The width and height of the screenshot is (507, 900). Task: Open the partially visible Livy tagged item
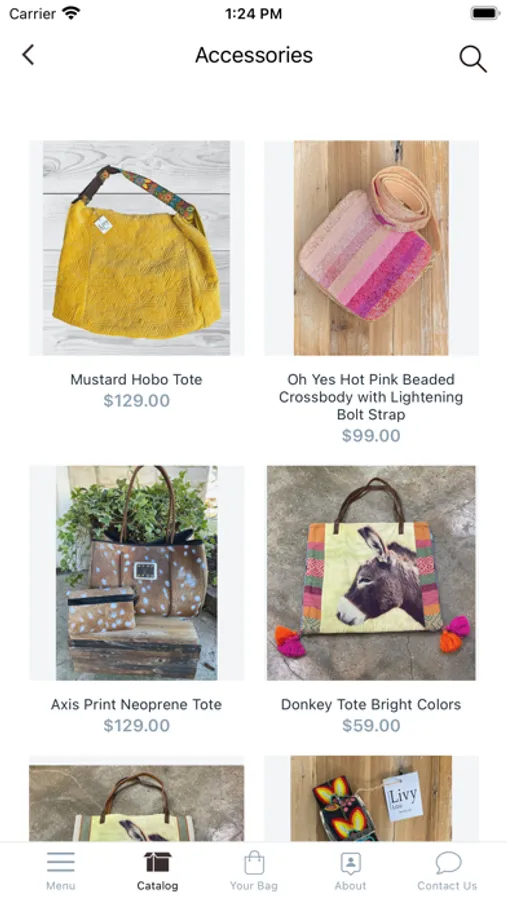pyautogui.click(x=371, y=798)
